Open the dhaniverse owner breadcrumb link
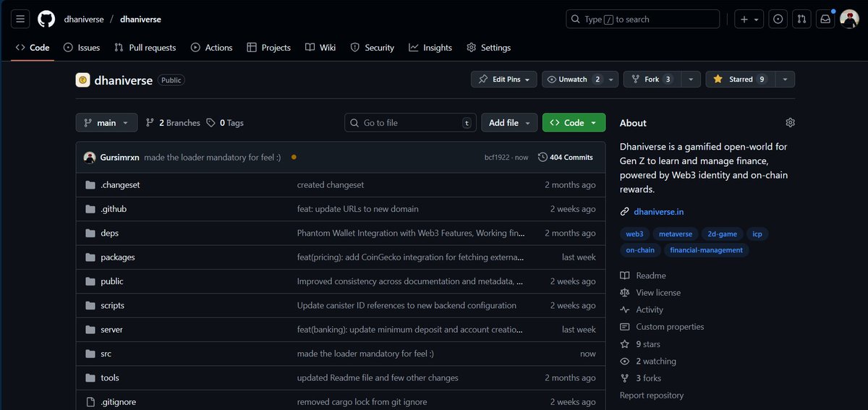868x410 pixels. coord(85,20)
